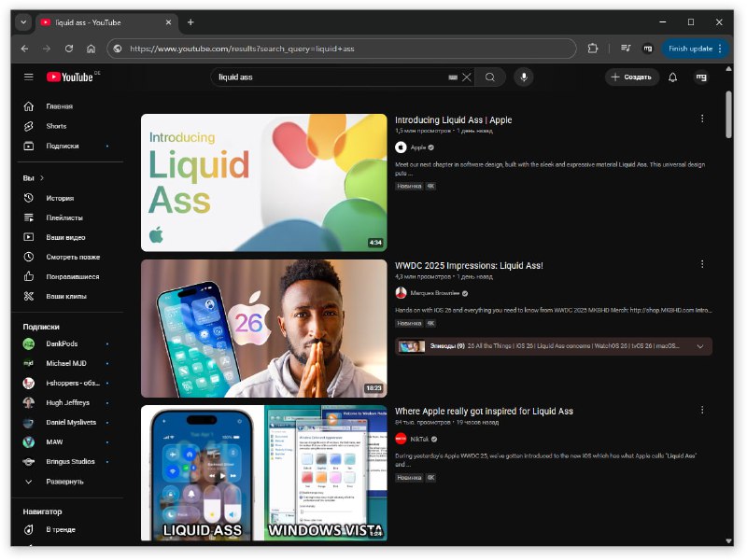Start voice search with the microphone
747x560 pixels.
[x=524, y=77]
